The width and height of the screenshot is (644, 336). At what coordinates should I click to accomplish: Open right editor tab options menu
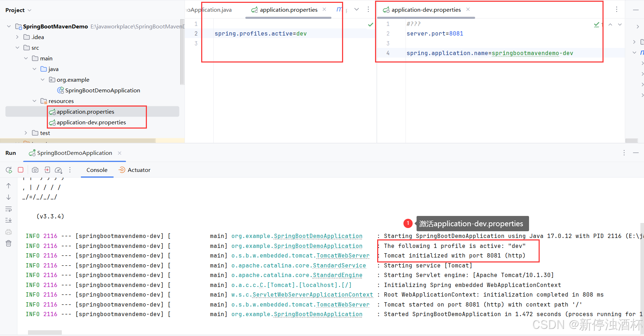click(x=617, y=10)
